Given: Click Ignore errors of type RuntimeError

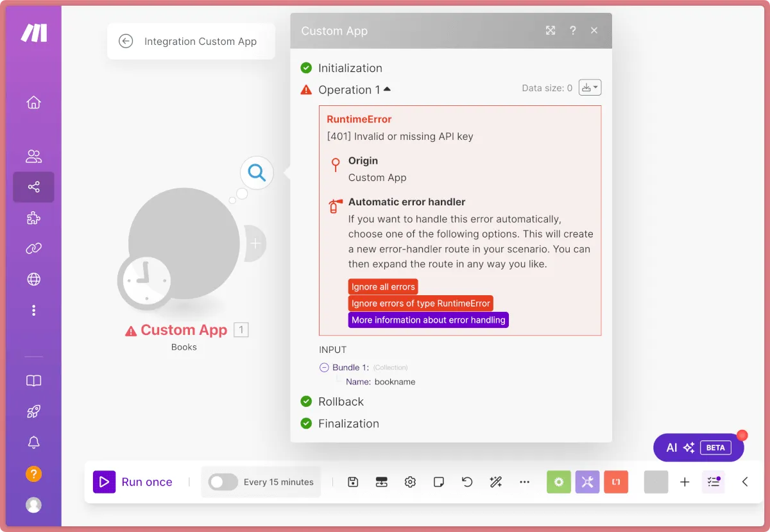Looking at the screenshot, I should (420, 304).
